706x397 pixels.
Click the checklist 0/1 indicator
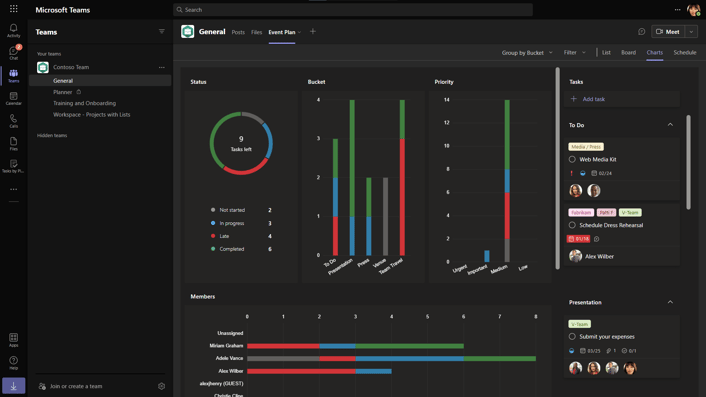629,351
